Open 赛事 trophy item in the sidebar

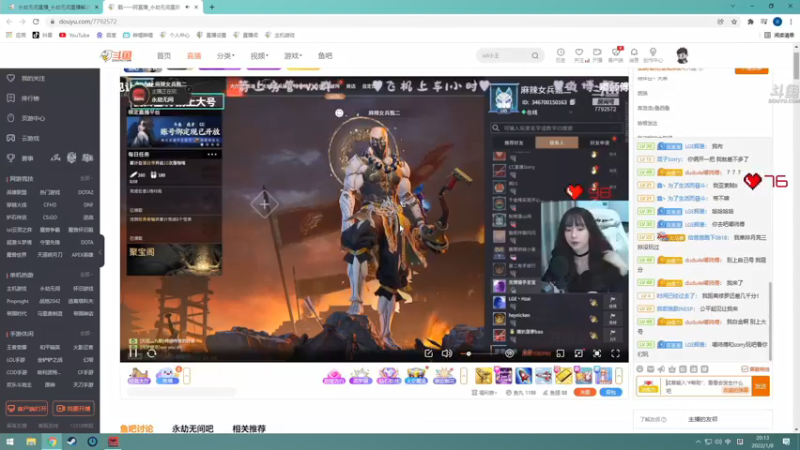click(x=20, y=158)
